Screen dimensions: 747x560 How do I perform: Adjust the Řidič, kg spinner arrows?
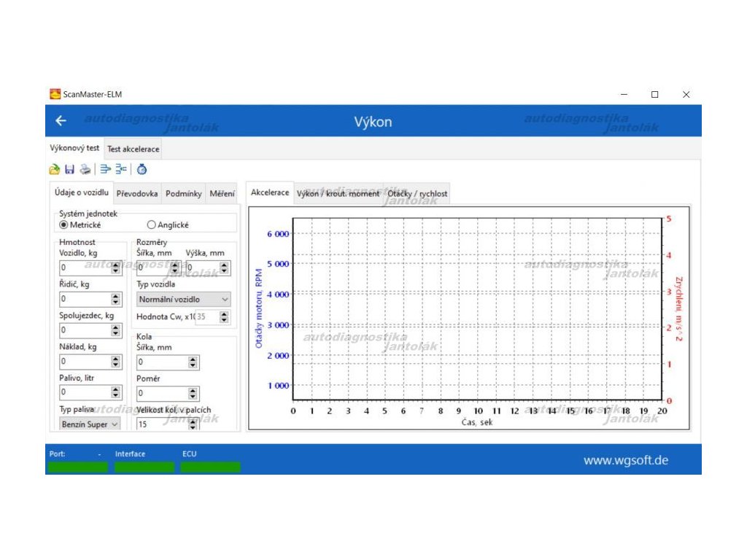(116, 299)
